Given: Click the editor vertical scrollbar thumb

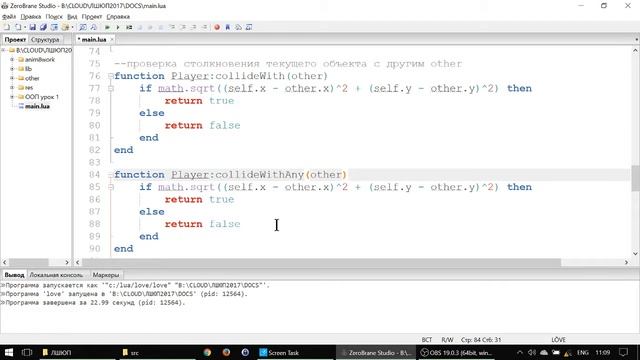Looking at the screenshot, I should point(635,178).
